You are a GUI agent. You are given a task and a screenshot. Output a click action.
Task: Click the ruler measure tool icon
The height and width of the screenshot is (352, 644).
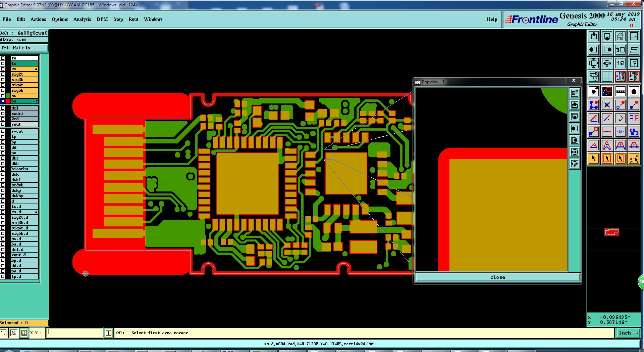(621, 91)
